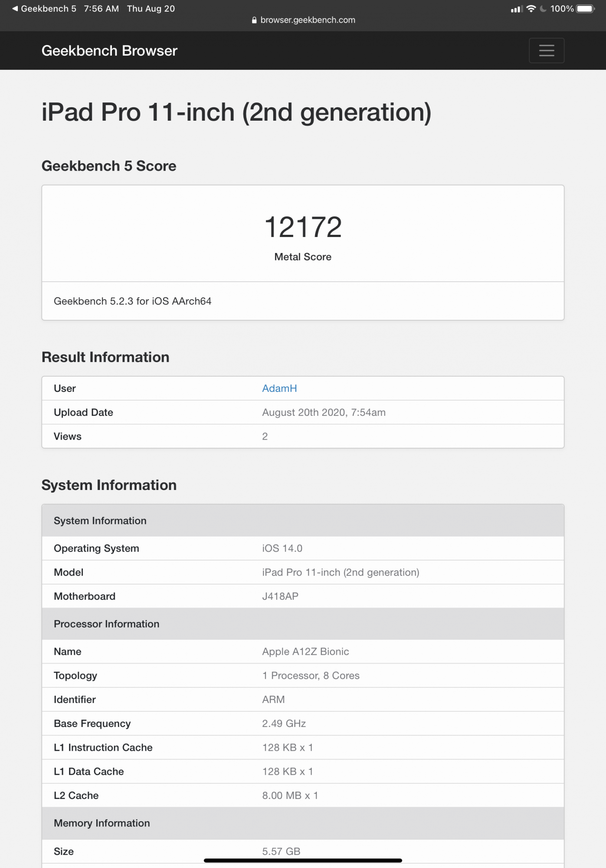Select the ARM identifier value
Viewport: 606px width, 868px height.
click(x=273, y=700)
